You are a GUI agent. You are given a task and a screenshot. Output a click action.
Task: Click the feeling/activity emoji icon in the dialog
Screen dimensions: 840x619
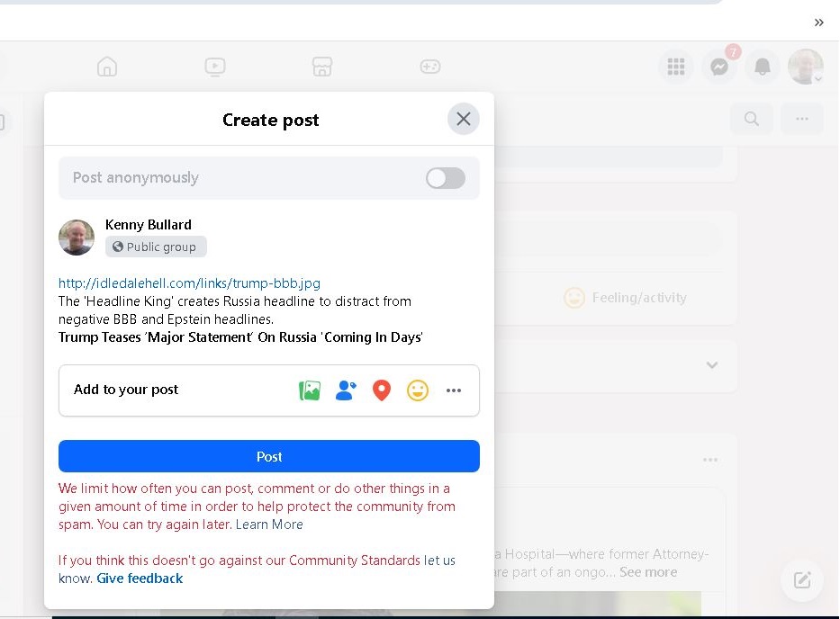point(418,390)
